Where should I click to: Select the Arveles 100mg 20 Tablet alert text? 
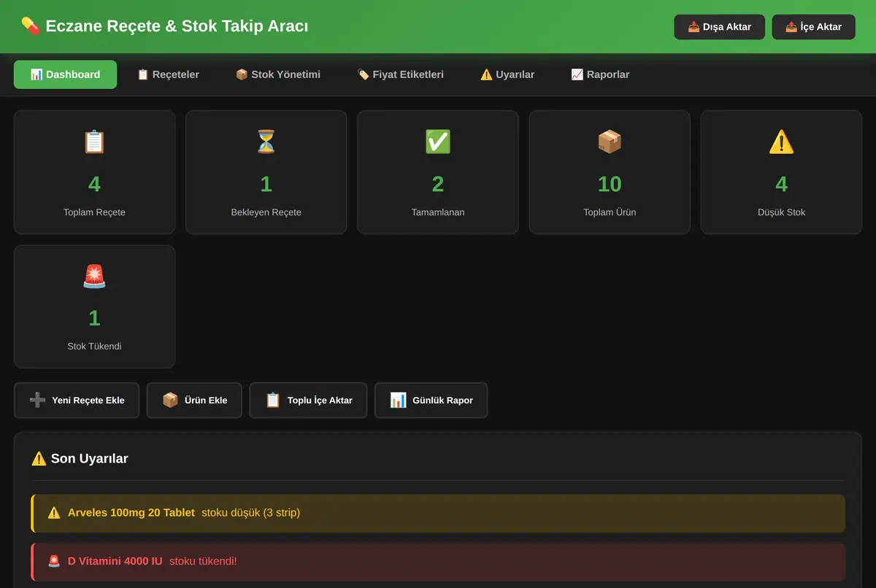click(x=131, y=513)
